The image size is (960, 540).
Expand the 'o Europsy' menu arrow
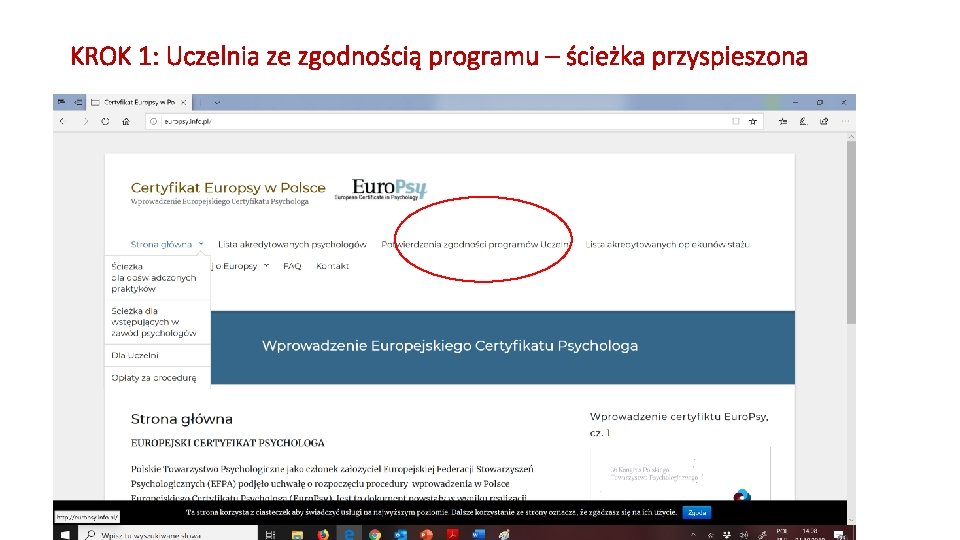tap(266, 266)
